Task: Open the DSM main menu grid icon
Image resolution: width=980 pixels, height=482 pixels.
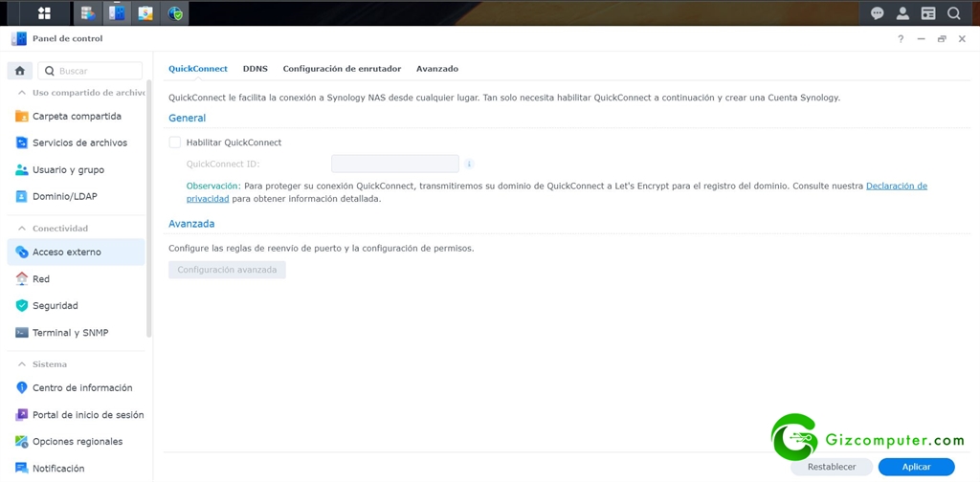Action: tap(44, 13)
